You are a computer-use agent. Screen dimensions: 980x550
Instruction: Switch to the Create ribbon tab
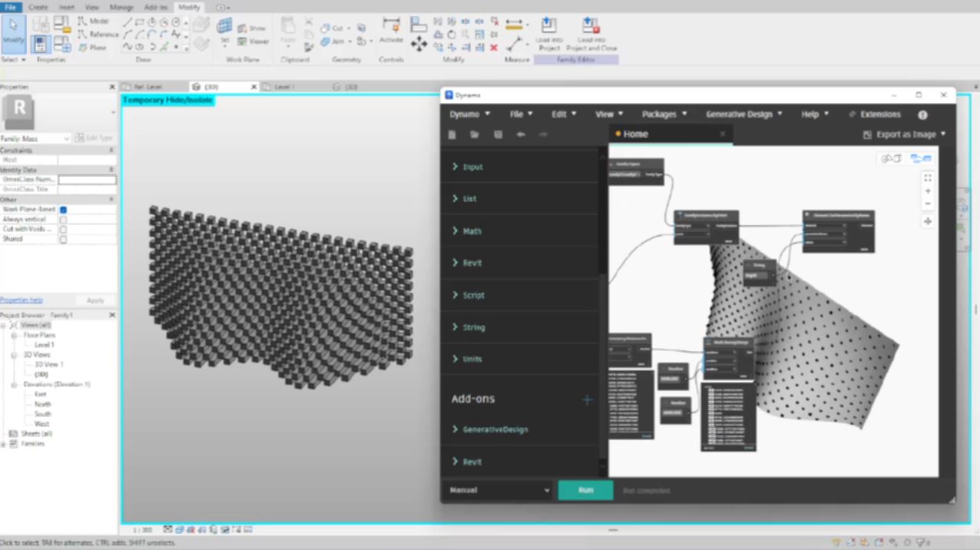(x=38, y=7)
